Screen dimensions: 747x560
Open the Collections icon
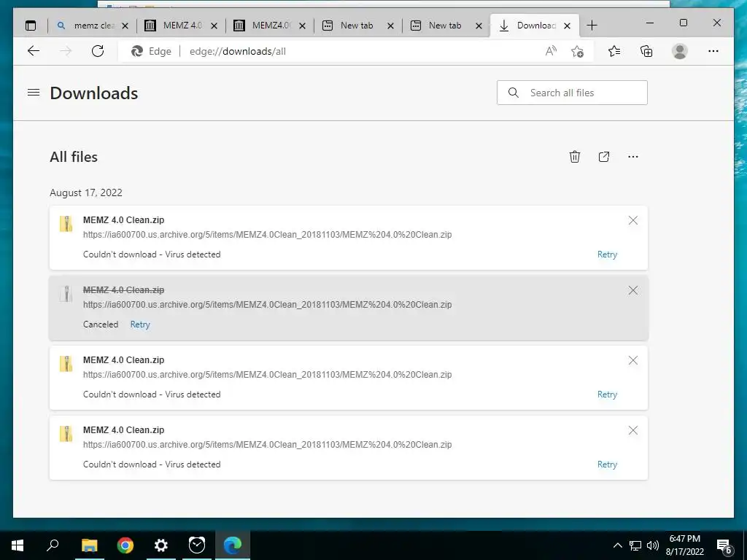tap(646, 51)
